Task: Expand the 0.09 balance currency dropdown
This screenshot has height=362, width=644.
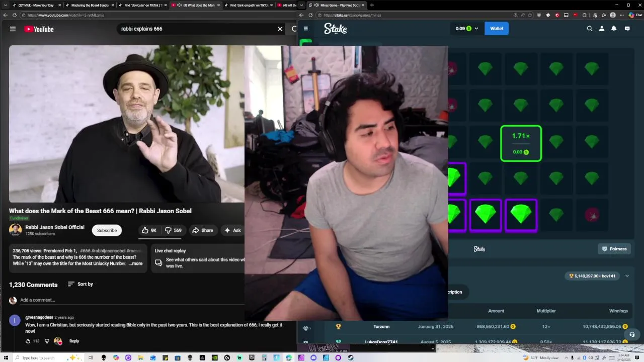Action: tap(466, 29)
